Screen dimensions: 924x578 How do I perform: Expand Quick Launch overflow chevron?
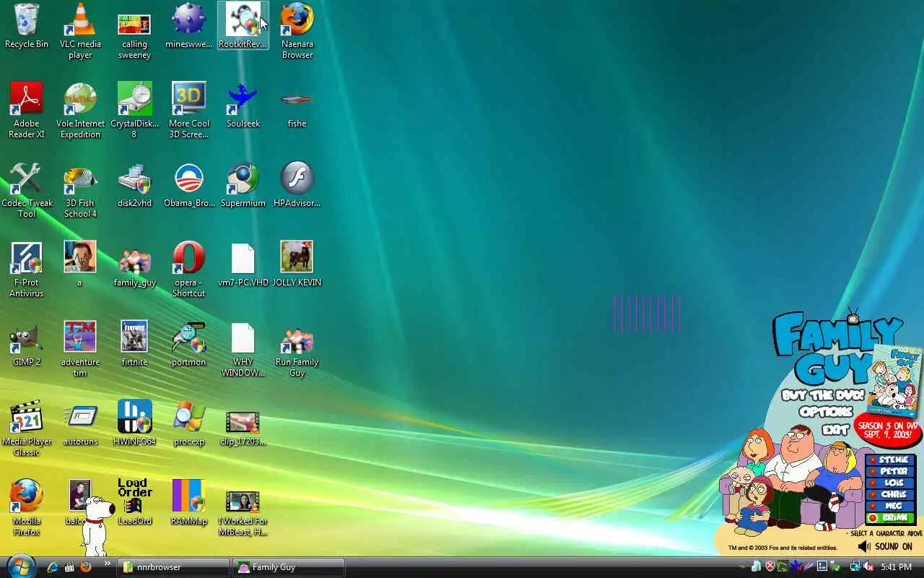click(x=108, y=564)
